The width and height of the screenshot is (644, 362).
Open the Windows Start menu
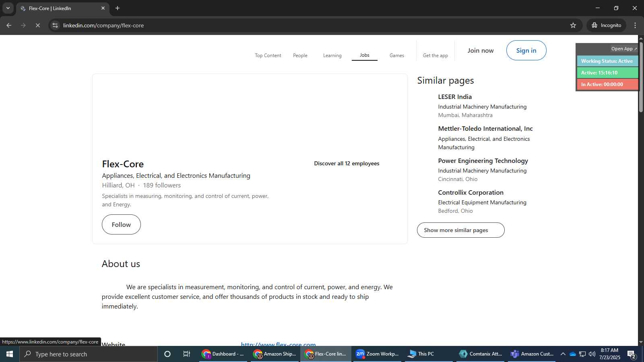pyautogui.click(x=10, y=354)
